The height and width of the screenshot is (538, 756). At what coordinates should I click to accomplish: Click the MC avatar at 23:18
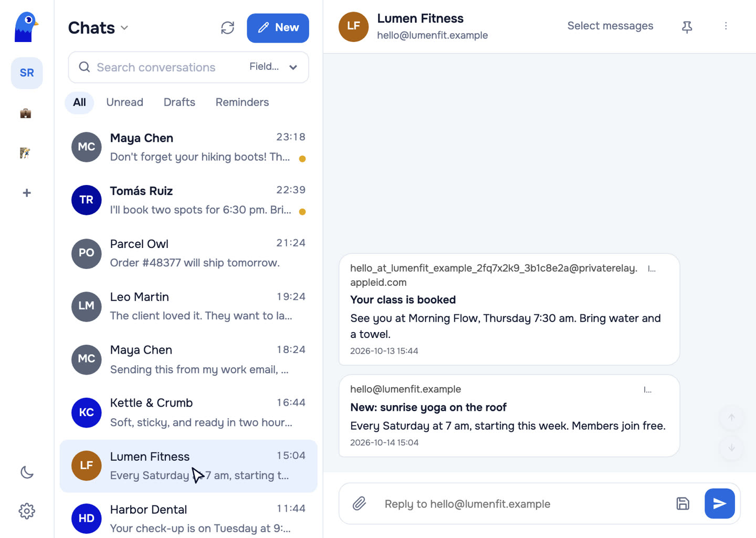[87, 147]
